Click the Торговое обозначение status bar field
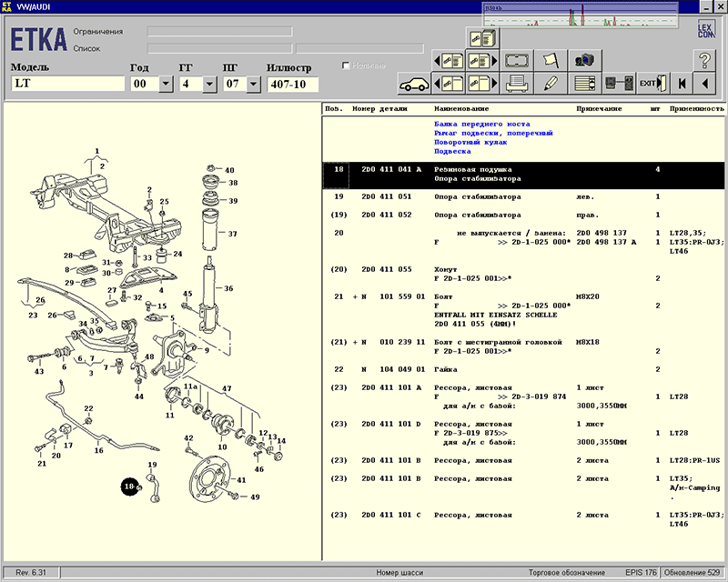 coord(566,573)
